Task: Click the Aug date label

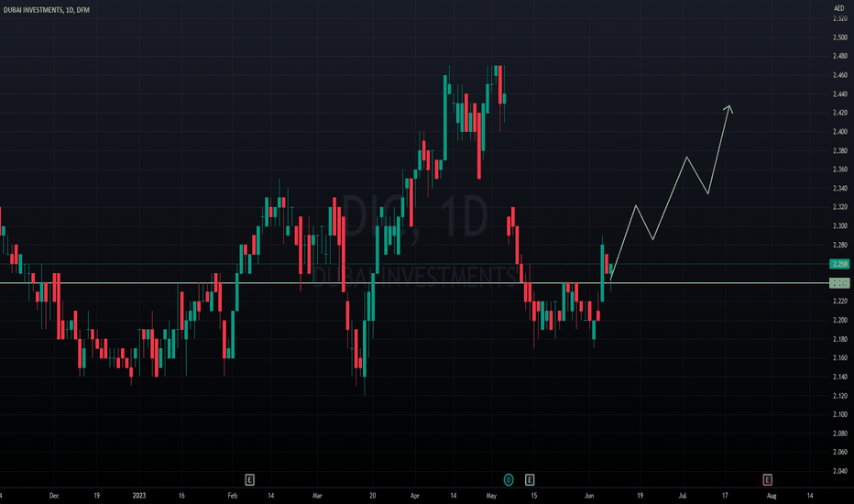Action: pos(772,496)
